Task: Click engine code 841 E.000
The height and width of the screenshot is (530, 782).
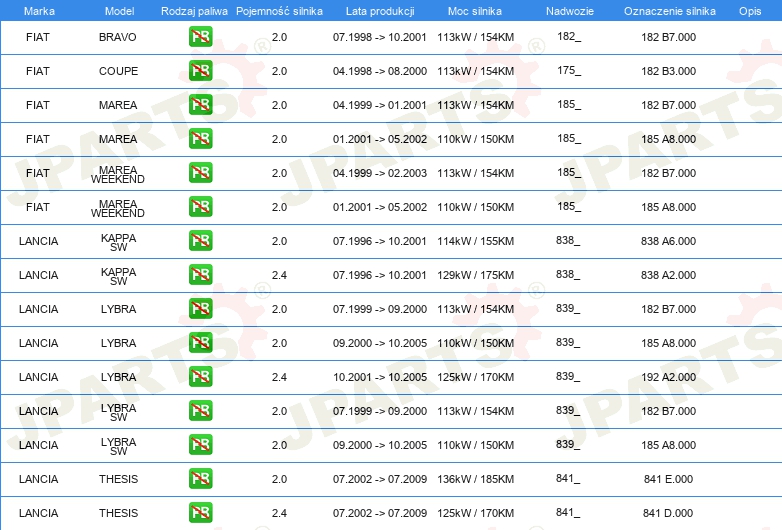Action: [x=668, y=479]
